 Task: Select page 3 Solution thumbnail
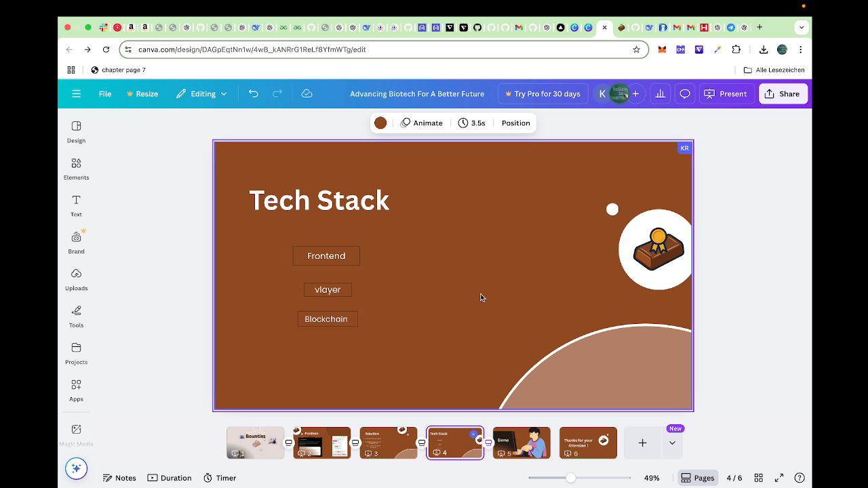[389, 443]
